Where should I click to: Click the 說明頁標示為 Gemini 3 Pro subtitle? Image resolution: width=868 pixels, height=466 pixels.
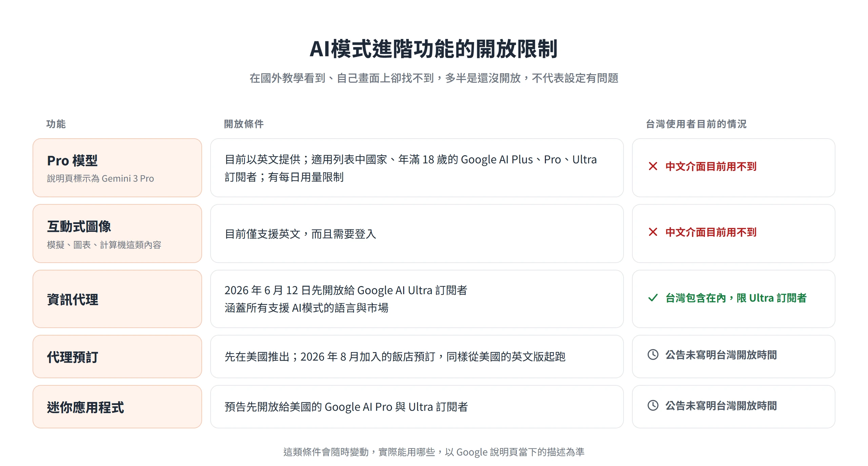(100, 178)
